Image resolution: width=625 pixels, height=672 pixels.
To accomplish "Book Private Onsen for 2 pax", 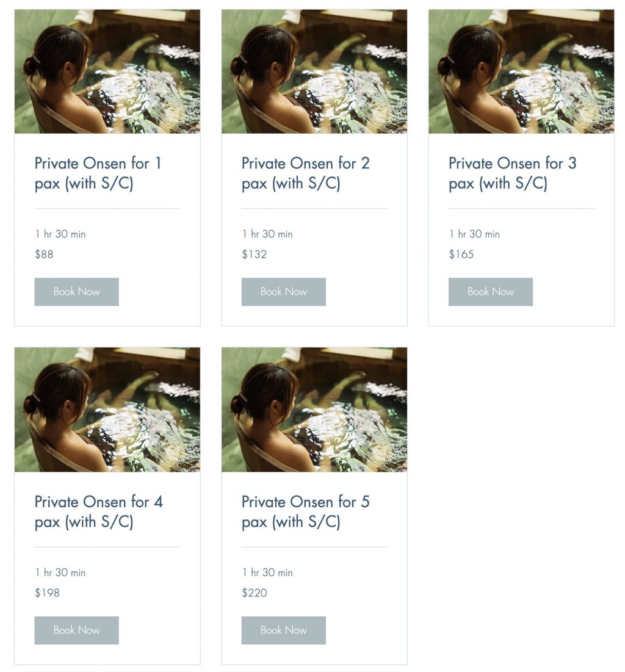I will pos(283,292).
